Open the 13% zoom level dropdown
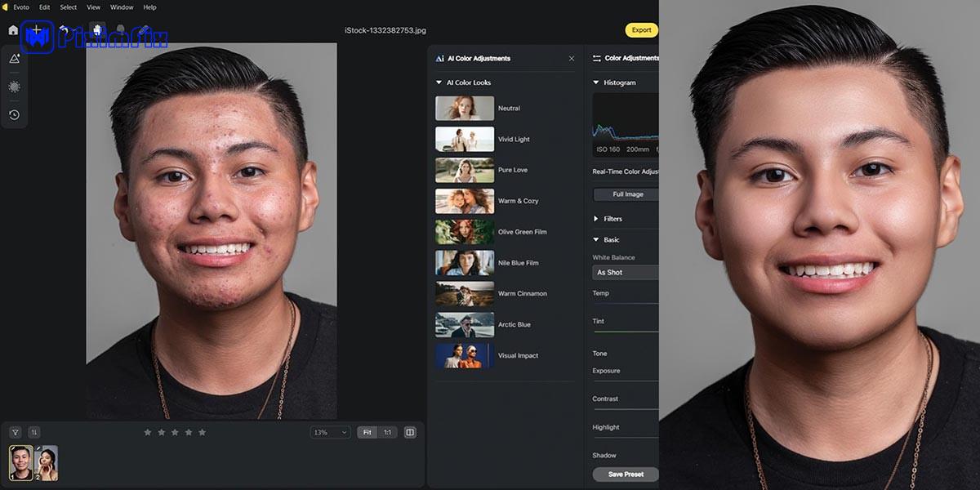 click(x=330, y=432)
